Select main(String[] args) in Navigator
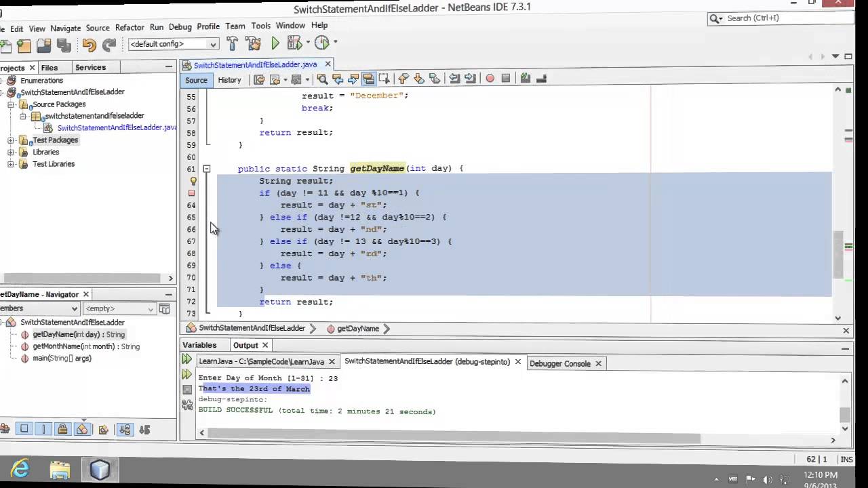This screenshot has height=488, width=868. 62,359
